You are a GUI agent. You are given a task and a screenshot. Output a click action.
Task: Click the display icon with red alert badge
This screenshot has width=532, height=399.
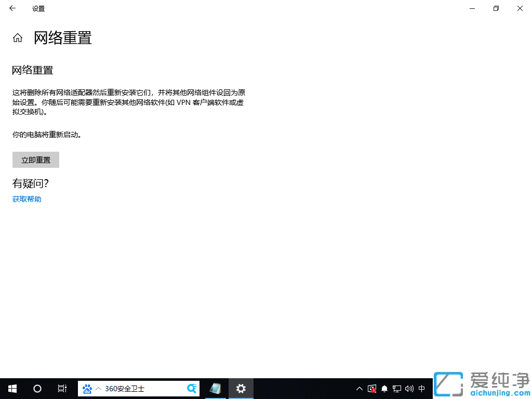372,388
